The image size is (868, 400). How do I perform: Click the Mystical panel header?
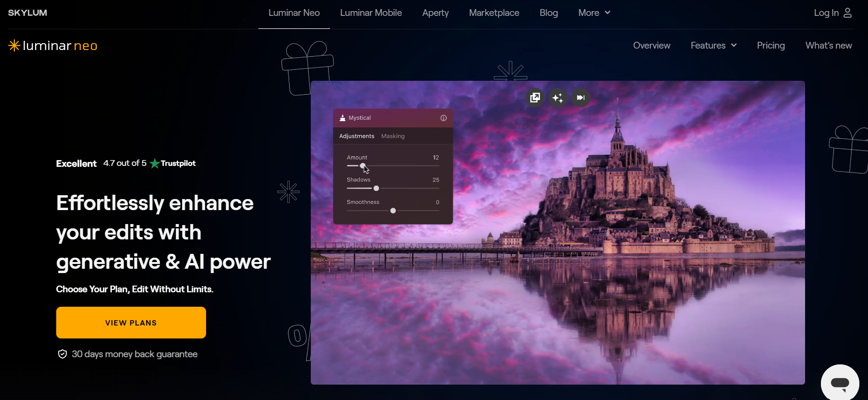click(393, 118)
